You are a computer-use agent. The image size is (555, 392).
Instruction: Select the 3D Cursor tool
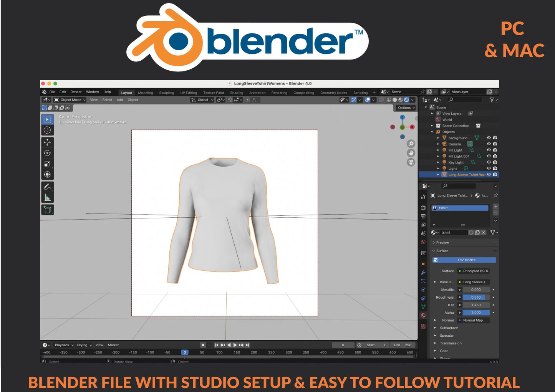[x=47, y=130]
